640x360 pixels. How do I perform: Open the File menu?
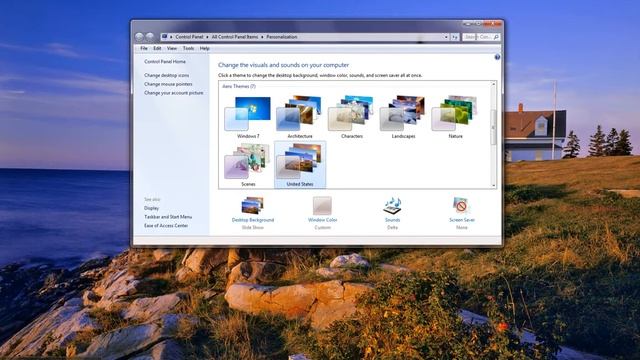(x=144, y=48)
